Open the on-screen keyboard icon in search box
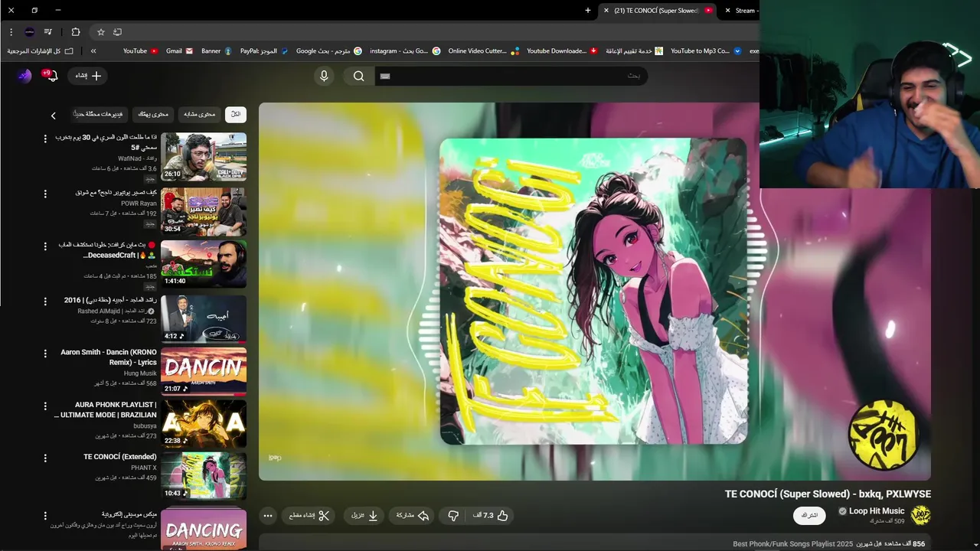The width and height of the screenshot is (980, 551). pos(385,76)
